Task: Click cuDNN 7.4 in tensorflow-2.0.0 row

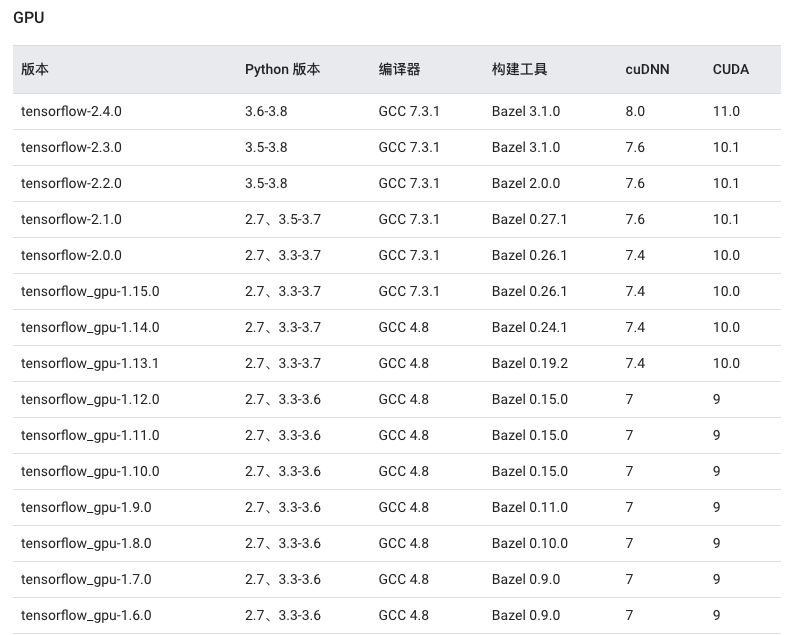Action: [635, 255]
